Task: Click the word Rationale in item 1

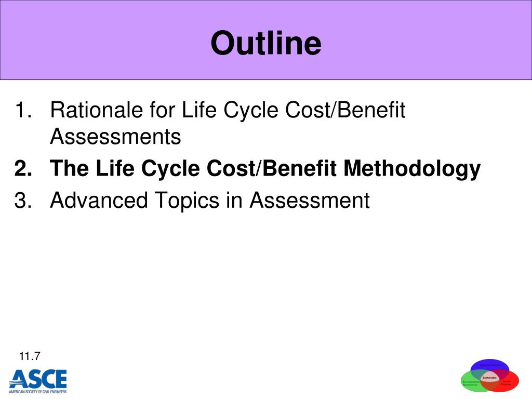Action: [x=96, y=110]
